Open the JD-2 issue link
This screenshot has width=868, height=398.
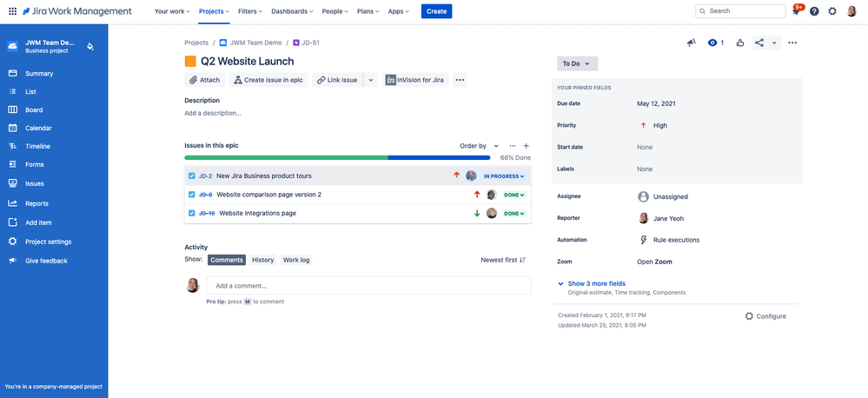[205, 176]
